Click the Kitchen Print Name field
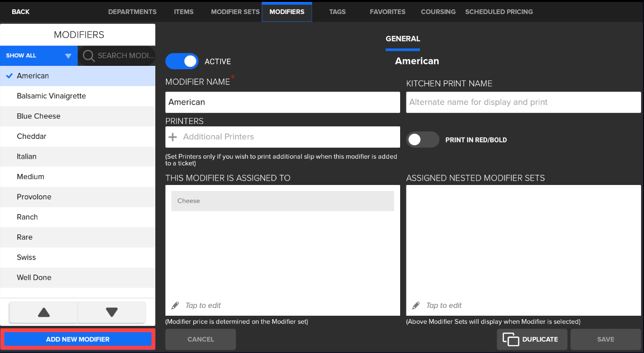644x353 pixels. click(x=523, y=102)
